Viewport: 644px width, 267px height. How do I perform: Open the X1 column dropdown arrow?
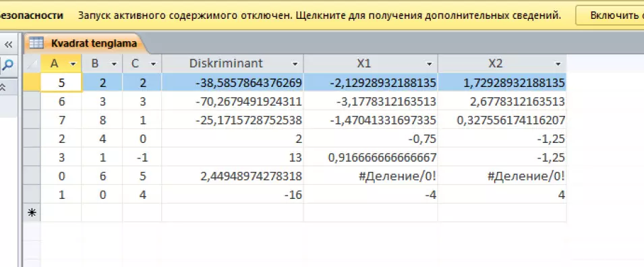coord(429,64)
